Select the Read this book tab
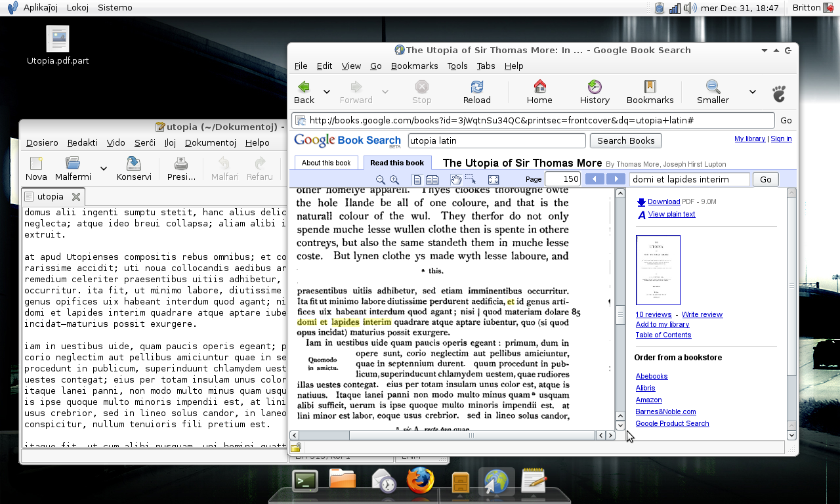This screenshot has width=840, height=504. (397, 163)
